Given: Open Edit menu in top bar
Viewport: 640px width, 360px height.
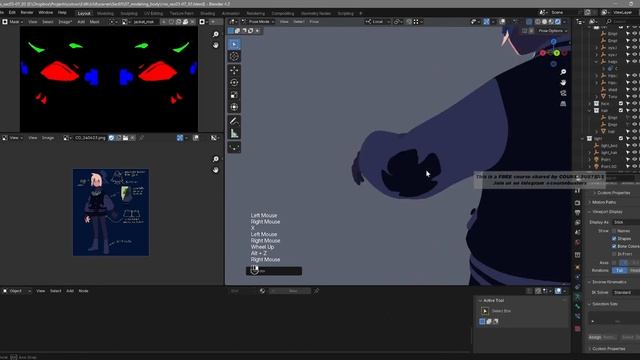Looking at the screenshot, I should pyautogui.click(x=12, y=13).
